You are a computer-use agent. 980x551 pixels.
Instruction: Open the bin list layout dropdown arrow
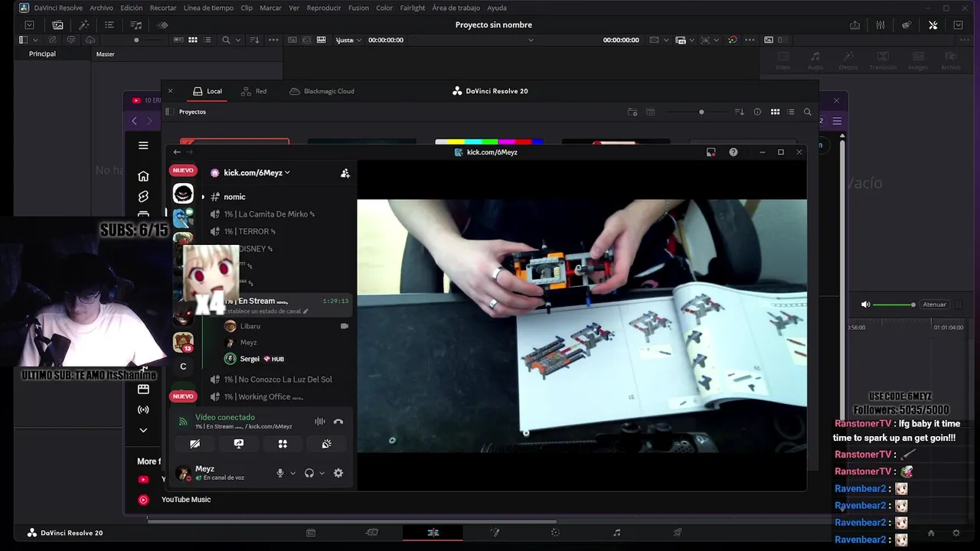(37, 40)
